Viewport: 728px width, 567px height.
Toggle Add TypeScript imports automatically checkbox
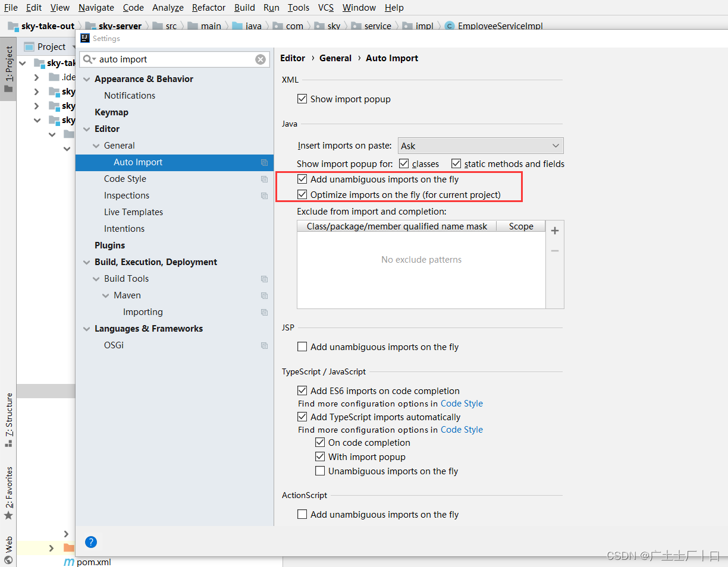(302, 417)
